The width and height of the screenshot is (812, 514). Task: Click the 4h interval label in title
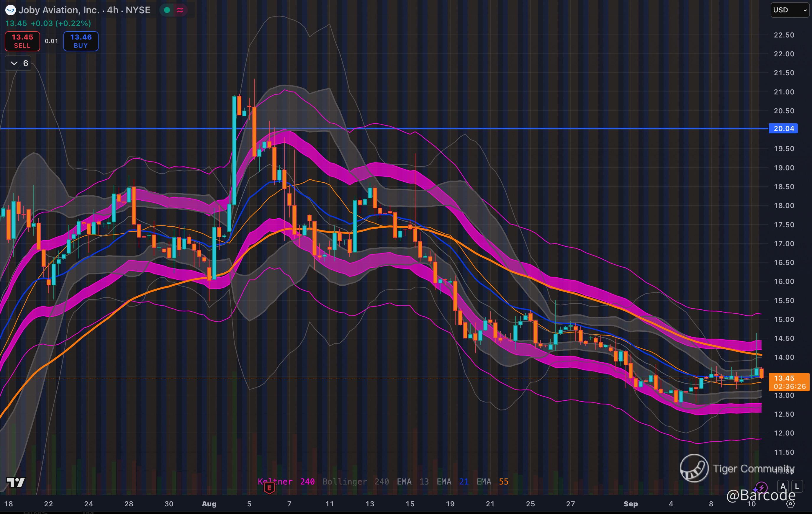(113, 10)
